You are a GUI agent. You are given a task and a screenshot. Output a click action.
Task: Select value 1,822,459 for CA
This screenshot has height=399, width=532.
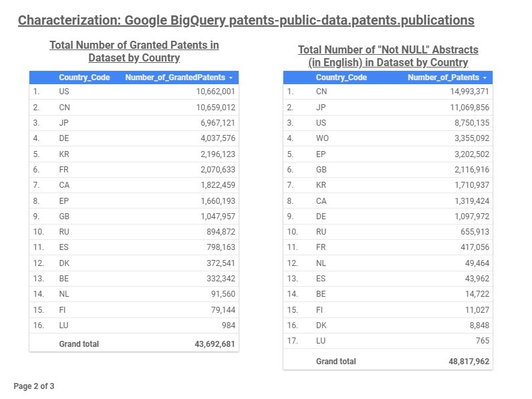218,185
